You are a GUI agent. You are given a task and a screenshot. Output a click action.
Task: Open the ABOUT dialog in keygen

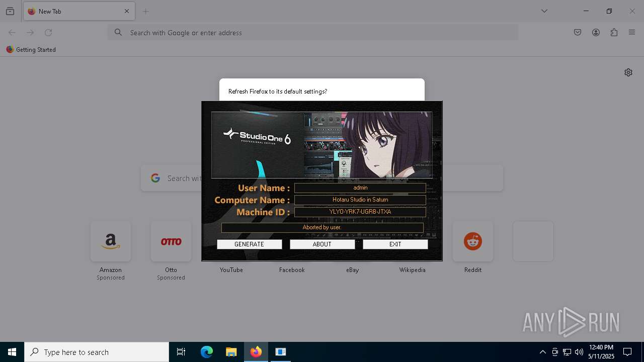tap(322, 244)
